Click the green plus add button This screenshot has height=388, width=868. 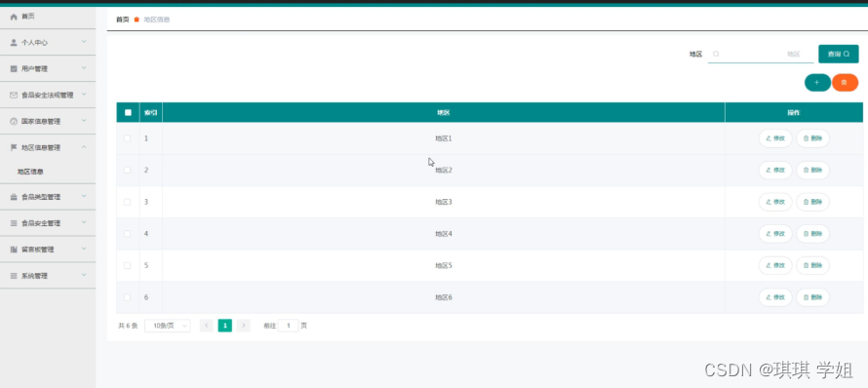(817, 83)
